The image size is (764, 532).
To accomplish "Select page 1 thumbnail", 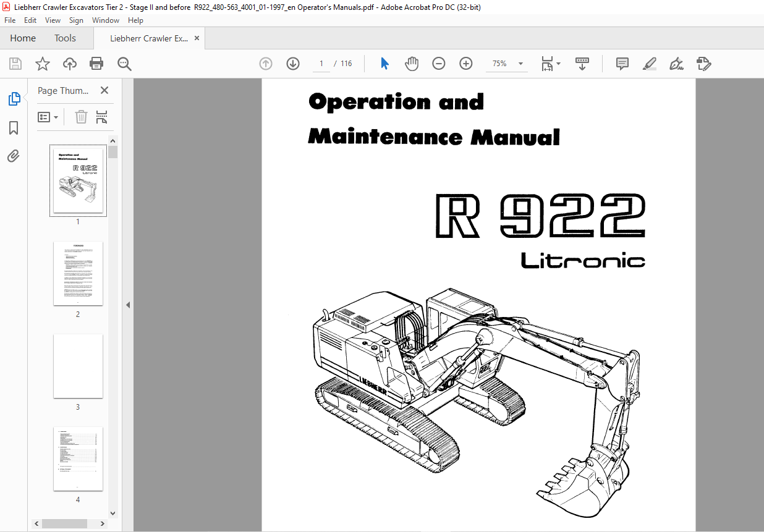I will [x=78, y=180].
